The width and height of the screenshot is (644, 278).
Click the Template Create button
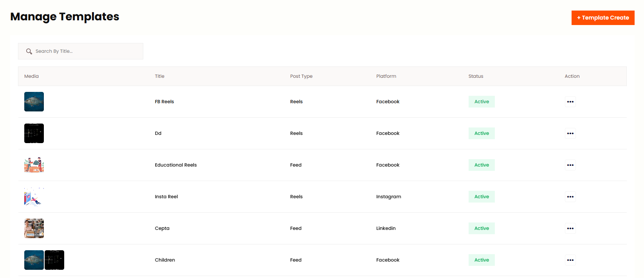pos(603,18)
